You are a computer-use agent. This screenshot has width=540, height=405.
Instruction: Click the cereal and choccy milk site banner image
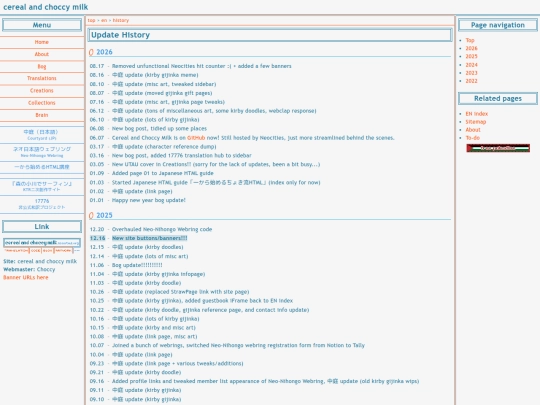[x=42, y=242]
